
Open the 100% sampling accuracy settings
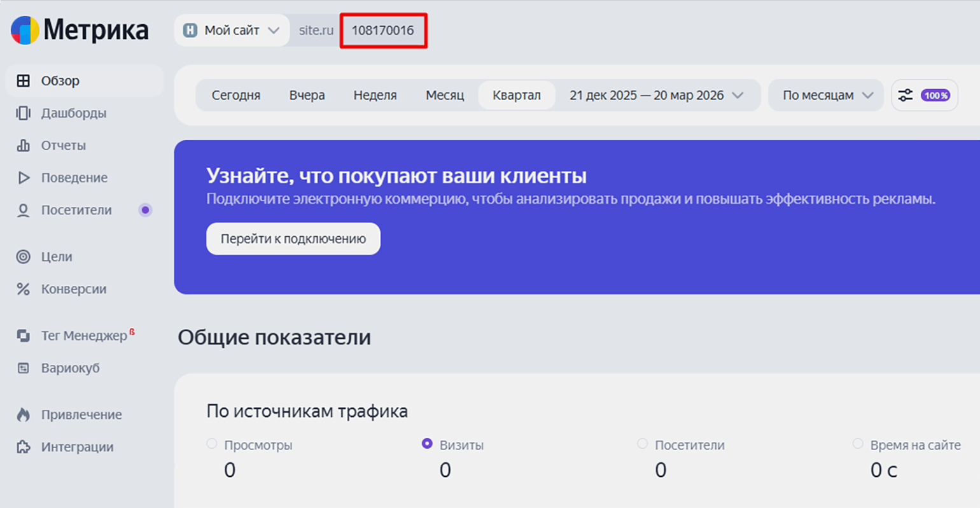point(924,95)
